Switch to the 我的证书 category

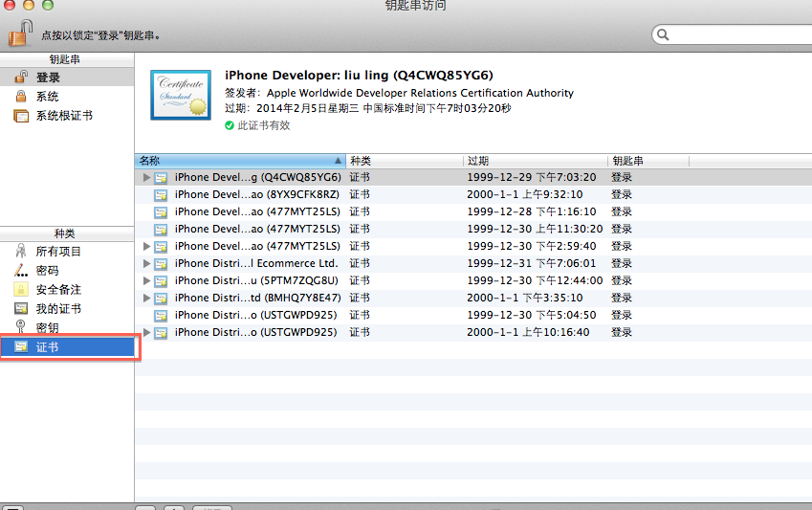coord(67,309)
